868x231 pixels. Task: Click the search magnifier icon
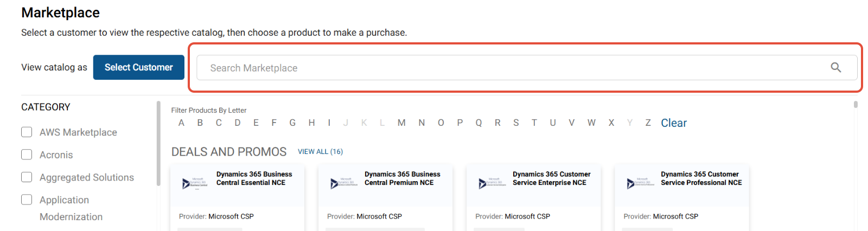point(835,67)
